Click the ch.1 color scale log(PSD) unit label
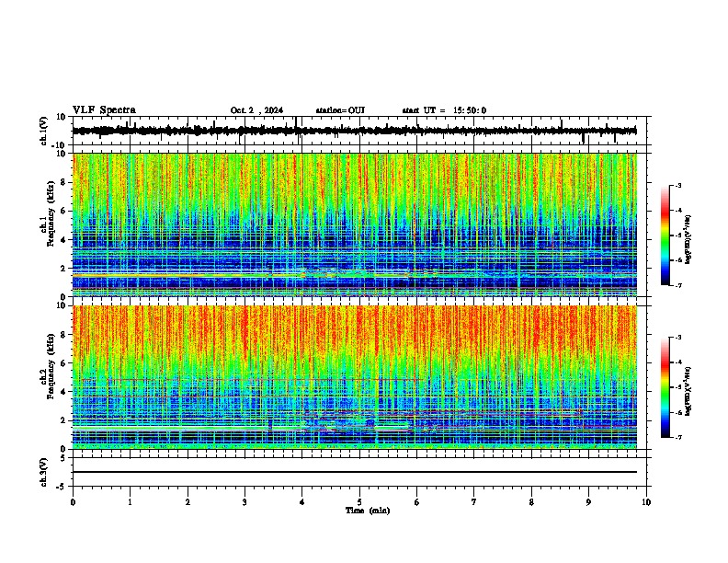 click(688, 239)
